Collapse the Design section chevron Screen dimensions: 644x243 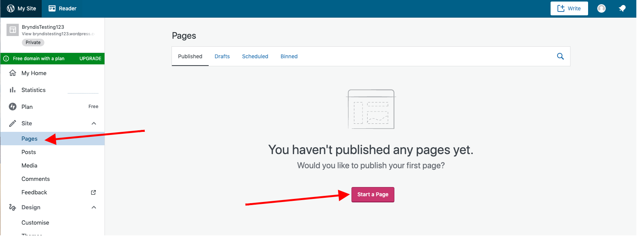(x=94, y=207)
